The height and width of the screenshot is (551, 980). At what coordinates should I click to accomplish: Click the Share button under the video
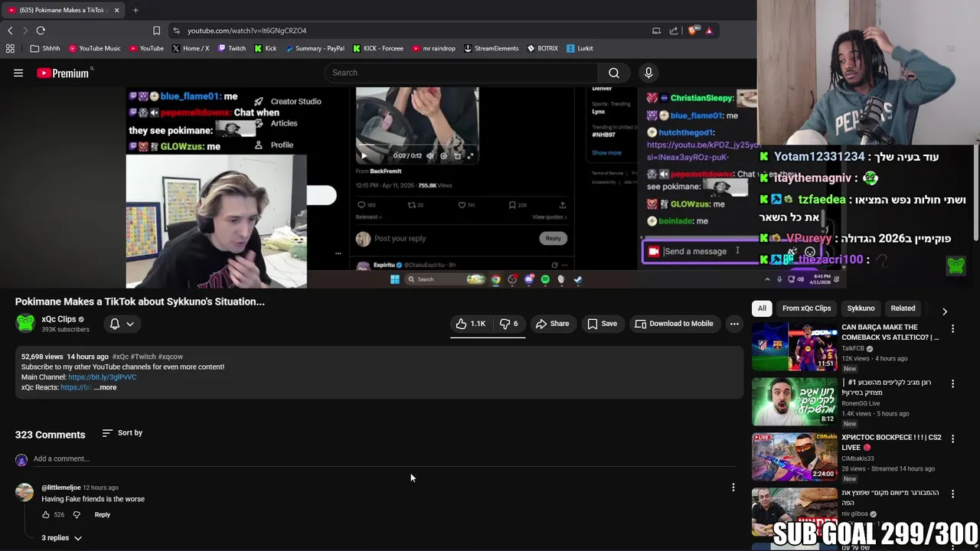tap(552, 324)
